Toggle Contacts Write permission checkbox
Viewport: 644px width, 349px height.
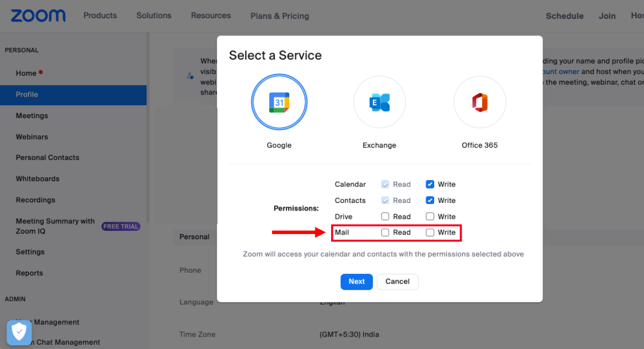coord(430,200)
